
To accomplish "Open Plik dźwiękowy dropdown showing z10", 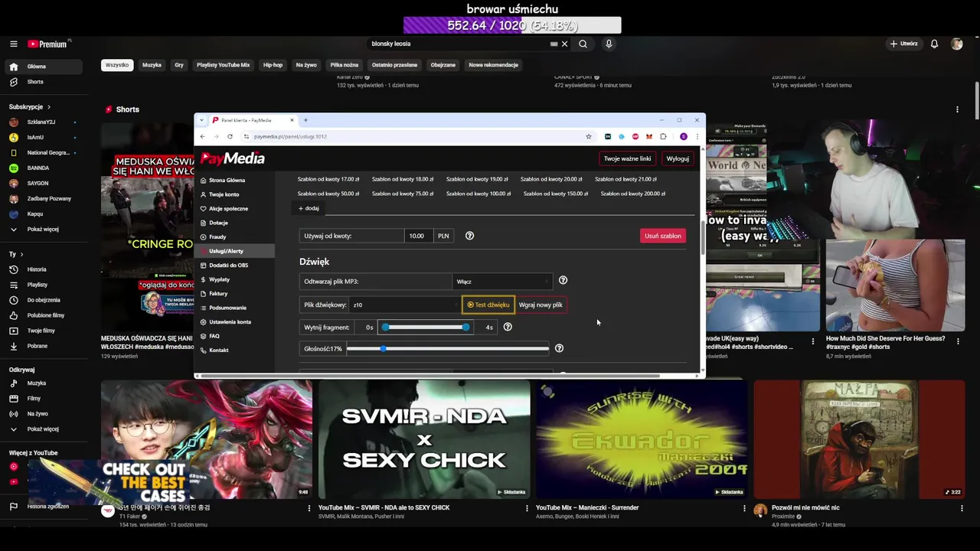I will [404, 305].
